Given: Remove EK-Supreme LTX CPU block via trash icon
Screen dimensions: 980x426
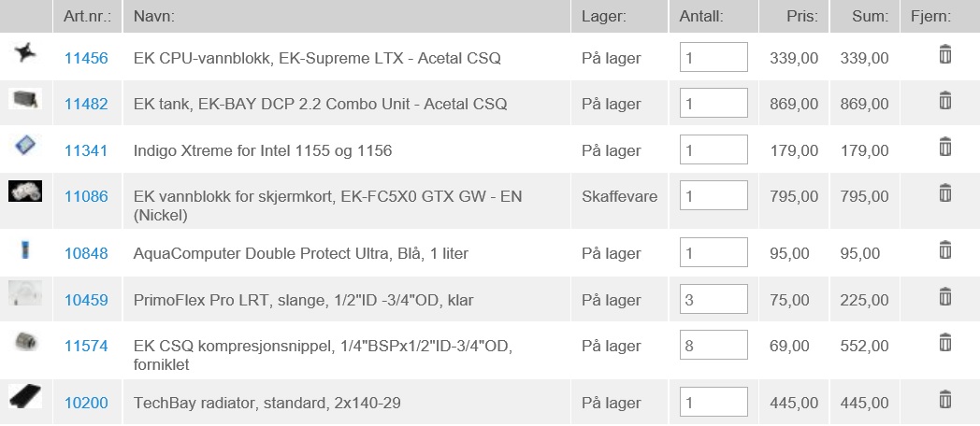Looking at the screenshot, I should [945, 54].
